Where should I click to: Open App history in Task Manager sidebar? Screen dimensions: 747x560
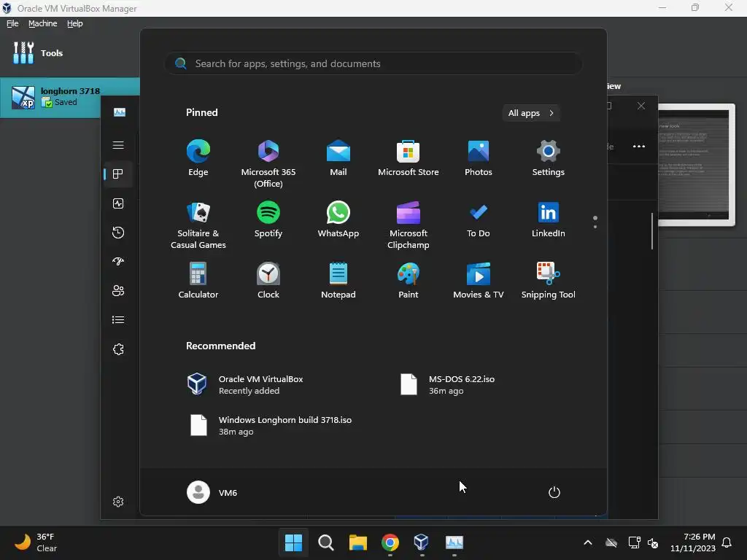(x=118, y=233)
